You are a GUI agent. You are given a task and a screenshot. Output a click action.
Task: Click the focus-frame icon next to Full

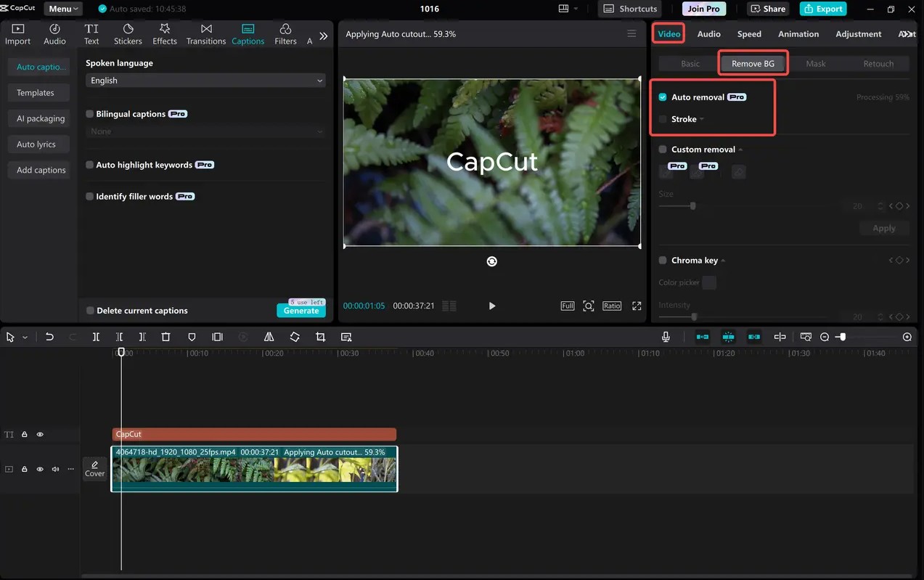589,306
